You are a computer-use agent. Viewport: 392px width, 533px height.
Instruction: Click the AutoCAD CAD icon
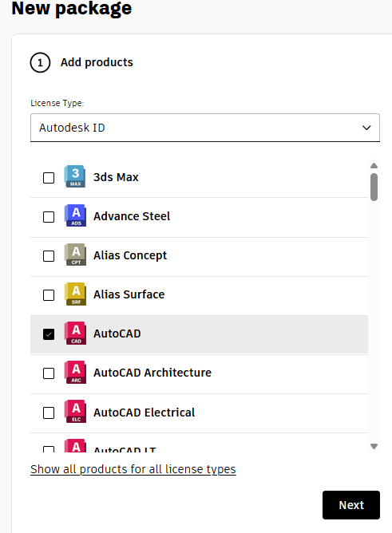pyautogui.click(x=75, y=334)
